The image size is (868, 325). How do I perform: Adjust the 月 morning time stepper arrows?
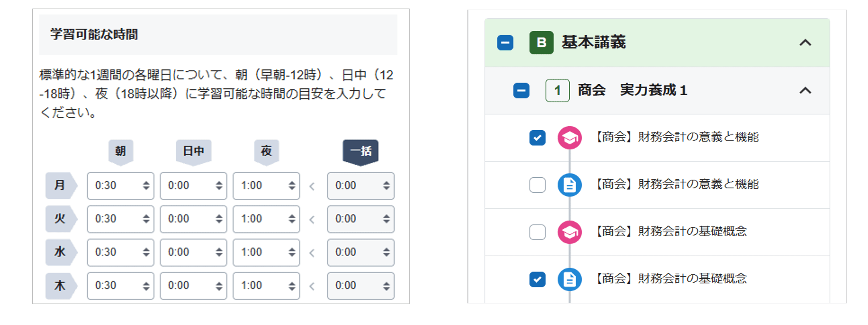tap(146, 186)
